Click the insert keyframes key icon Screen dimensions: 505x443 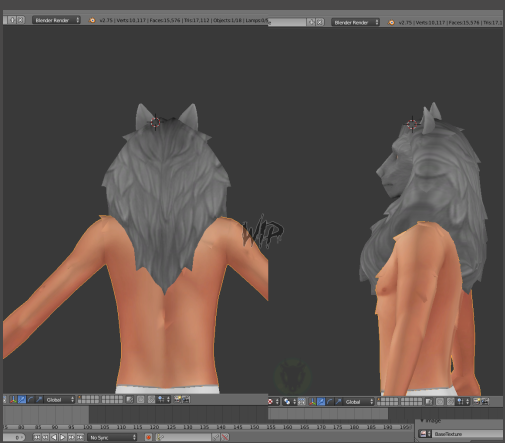216,437
